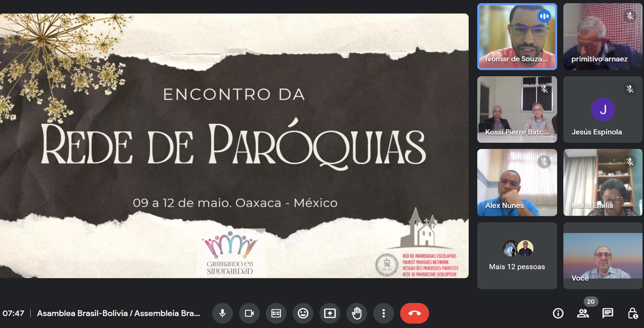Screen dimensions: 644x328
Task: Click Jesús Espínola's avatar tile
Action: click(x=603, y=109)
